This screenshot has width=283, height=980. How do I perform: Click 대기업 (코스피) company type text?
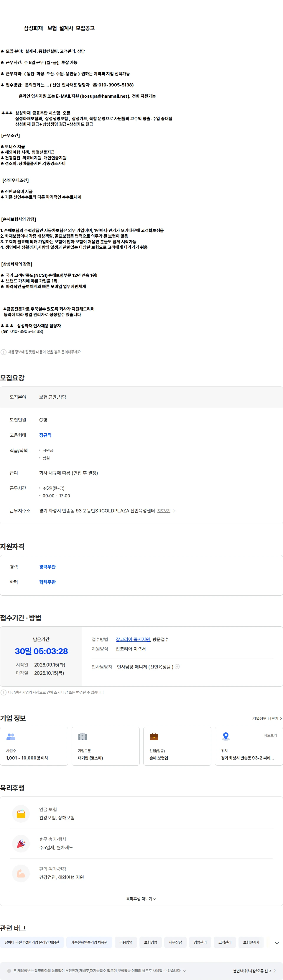tap(91, 758)
